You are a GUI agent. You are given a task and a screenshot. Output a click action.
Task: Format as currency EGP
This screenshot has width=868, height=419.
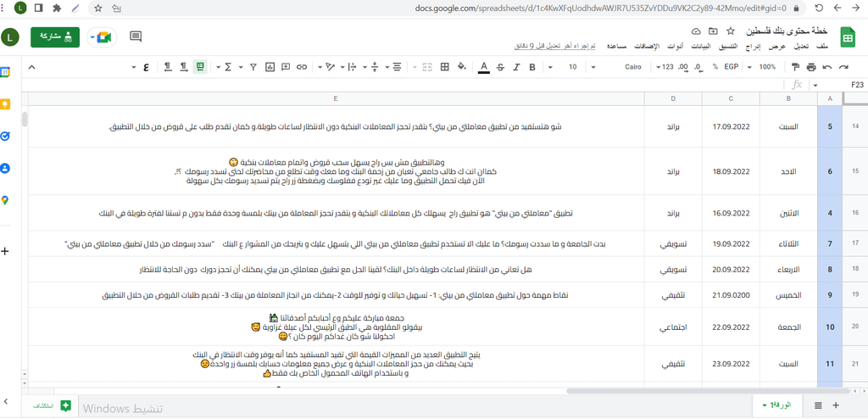click(x=732, y=67)
